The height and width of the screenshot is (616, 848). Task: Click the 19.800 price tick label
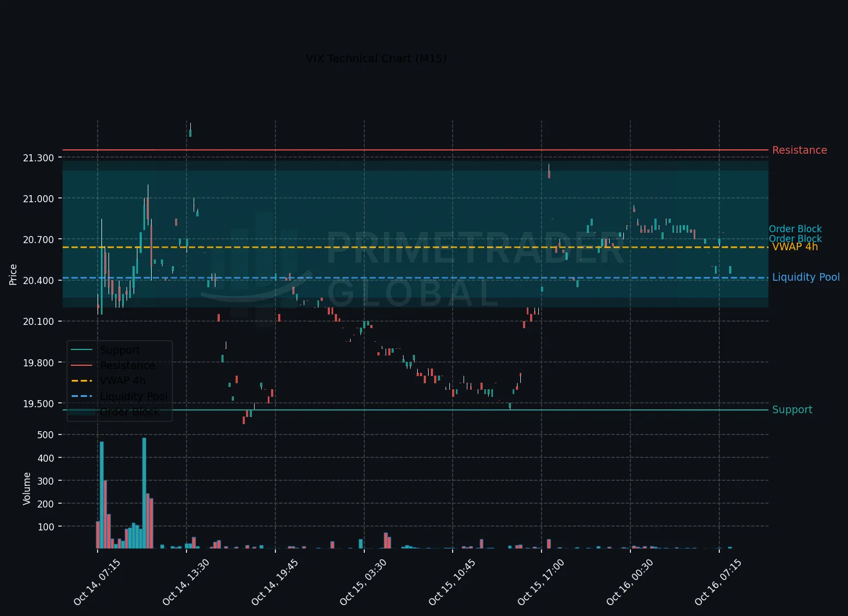click(x=38, y=363)
